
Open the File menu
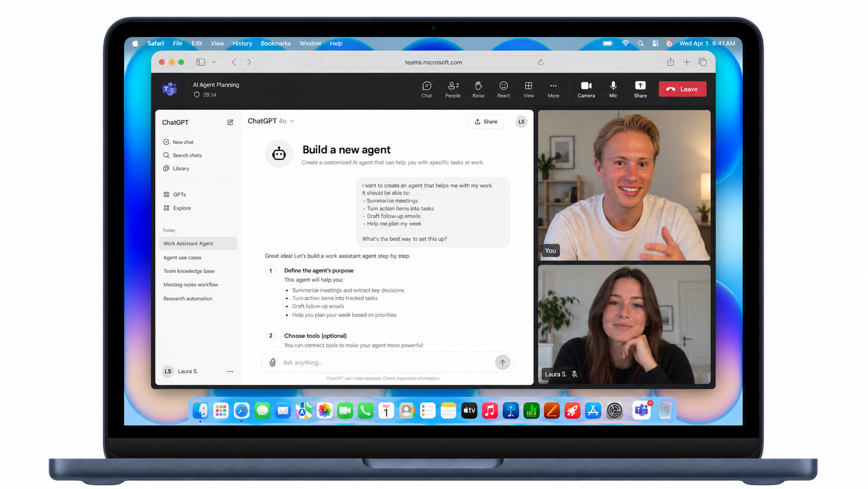(x=178, y=44)
